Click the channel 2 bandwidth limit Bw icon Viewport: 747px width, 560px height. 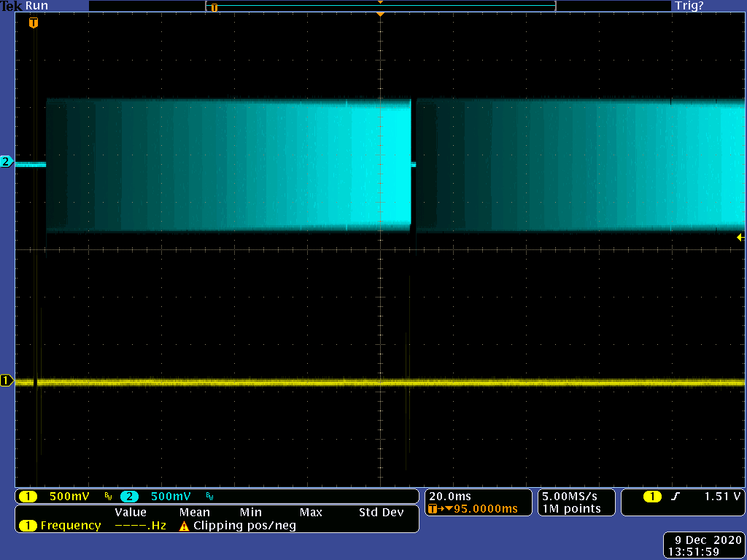coord(210,497)
